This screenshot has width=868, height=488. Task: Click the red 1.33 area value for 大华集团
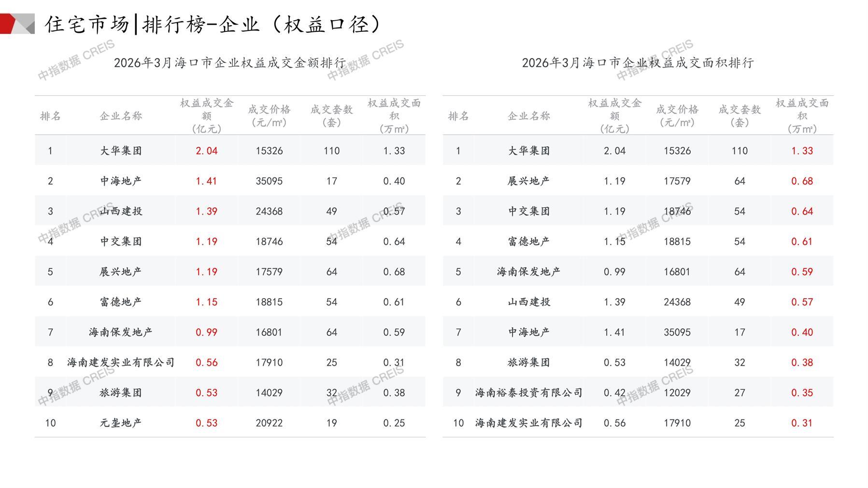(x=802, y=151)
